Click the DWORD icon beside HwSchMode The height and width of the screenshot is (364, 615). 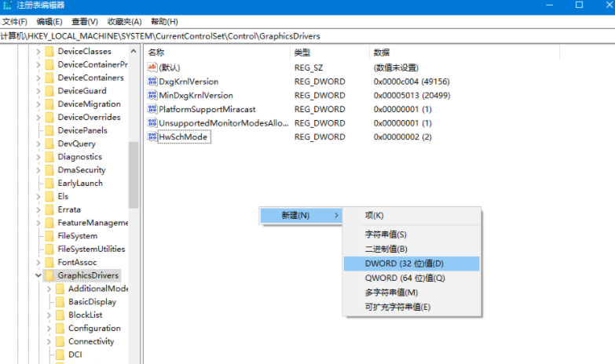click(152, 136)
